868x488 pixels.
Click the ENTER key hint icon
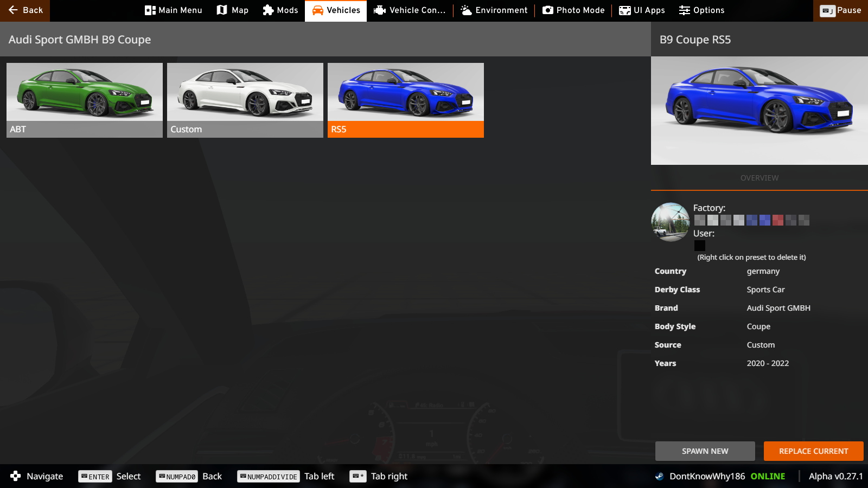pos(95,477)
